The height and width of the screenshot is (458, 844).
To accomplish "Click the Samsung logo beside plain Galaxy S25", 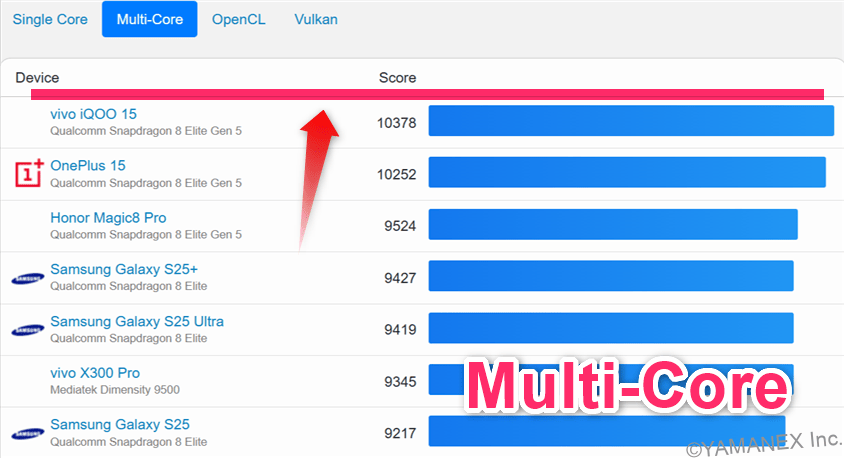I will click(28, 434).
